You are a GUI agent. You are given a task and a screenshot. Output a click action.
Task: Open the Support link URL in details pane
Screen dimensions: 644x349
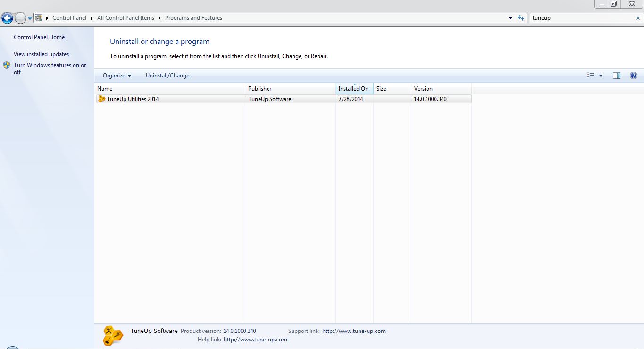pyautogui.click(x=354, y=331)
